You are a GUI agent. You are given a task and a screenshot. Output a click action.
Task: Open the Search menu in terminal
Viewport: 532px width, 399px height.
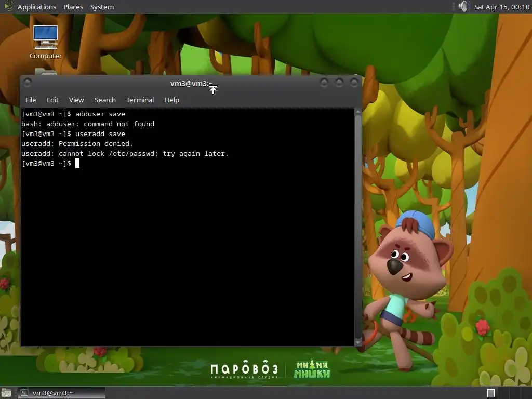(x=105, y=100)
